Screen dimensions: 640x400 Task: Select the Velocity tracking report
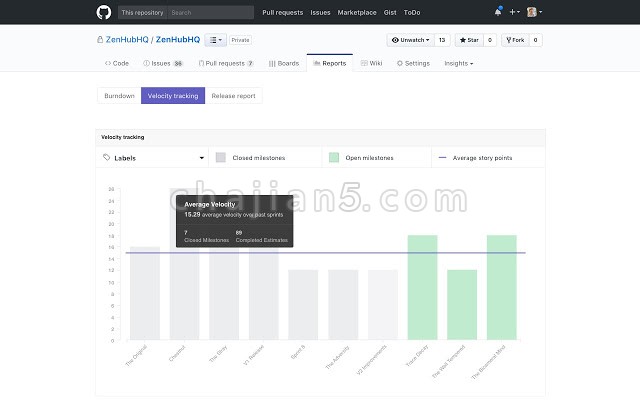[173, 96]
